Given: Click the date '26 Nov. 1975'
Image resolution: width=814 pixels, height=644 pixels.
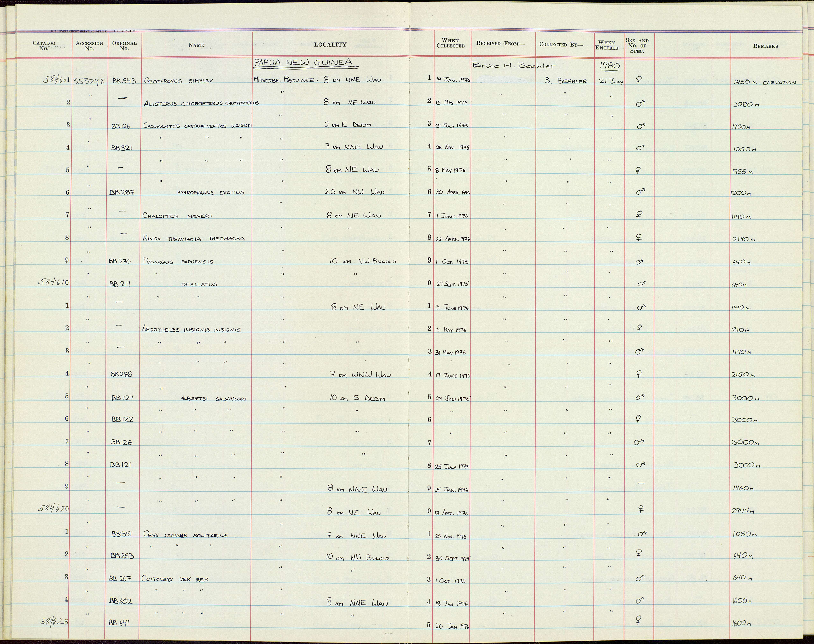Looking at the screenshot, I should (452, 148).
